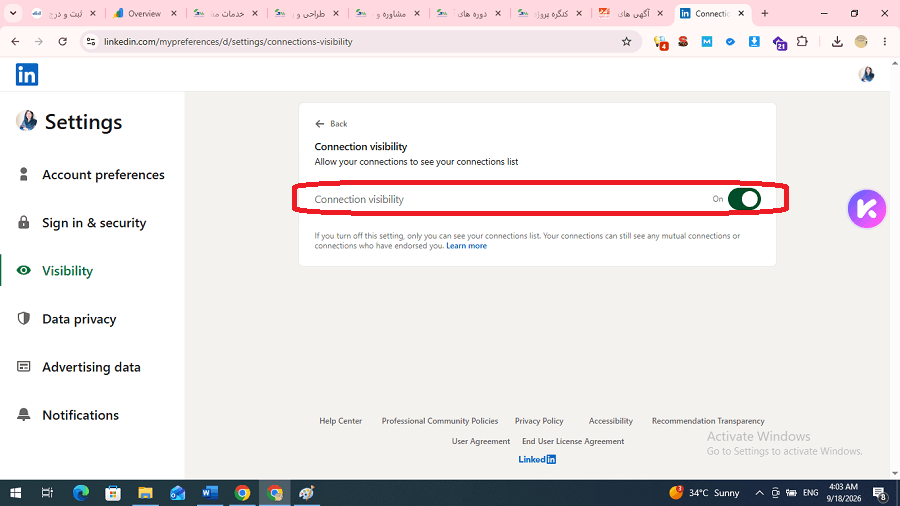Open notification center icon
Screen dimensions: 900x506
coord(879,493)
